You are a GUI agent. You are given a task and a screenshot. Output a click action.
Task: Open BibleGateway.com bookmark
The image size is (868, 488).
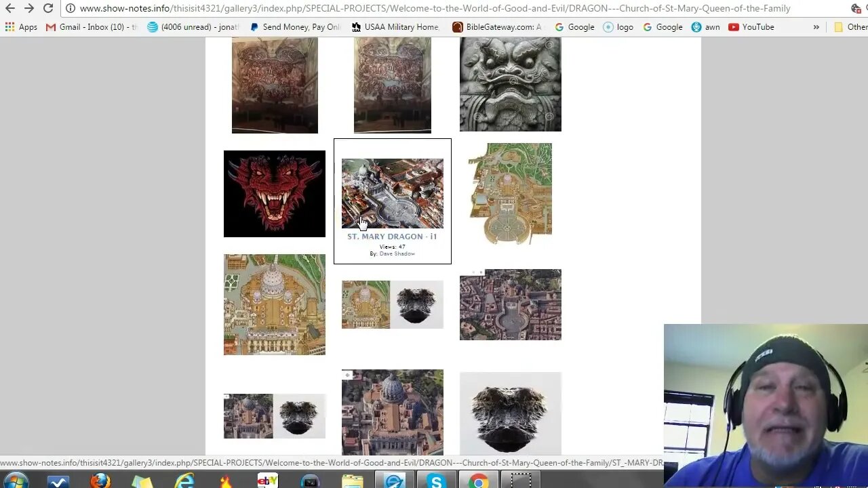pos(497,27)
